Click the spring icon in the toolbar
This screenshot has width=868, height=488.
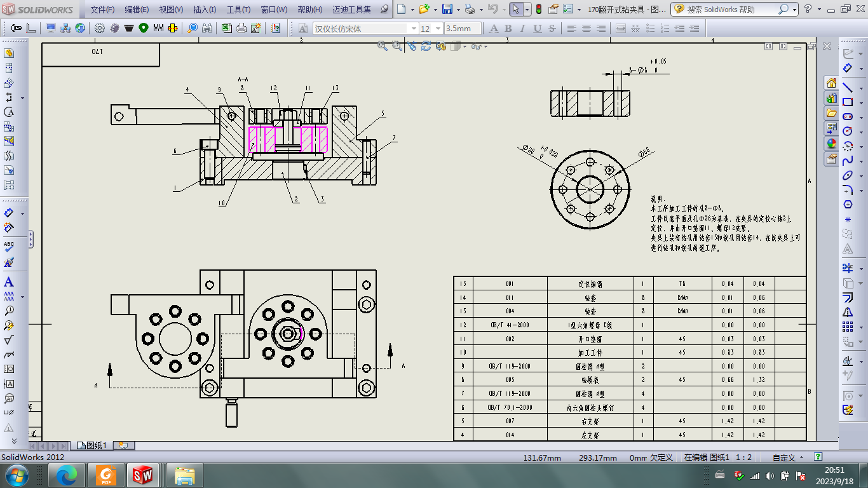158,29
